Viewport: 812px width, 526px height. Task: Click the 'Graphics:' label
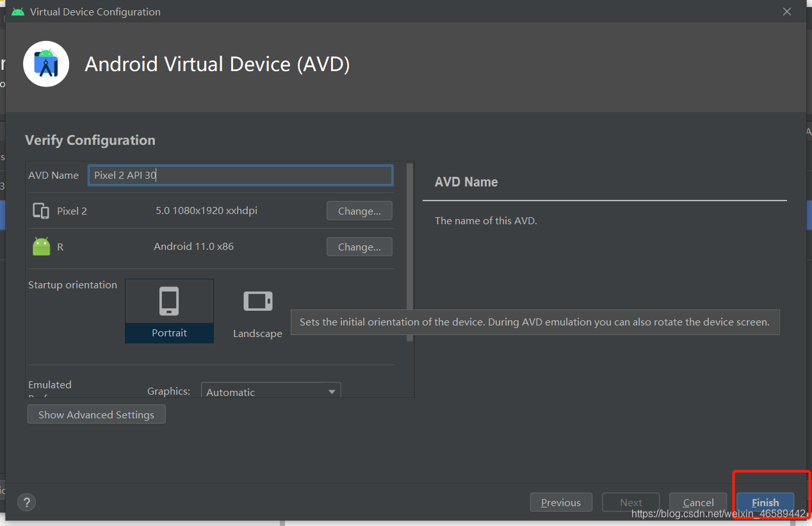(168, 391)
